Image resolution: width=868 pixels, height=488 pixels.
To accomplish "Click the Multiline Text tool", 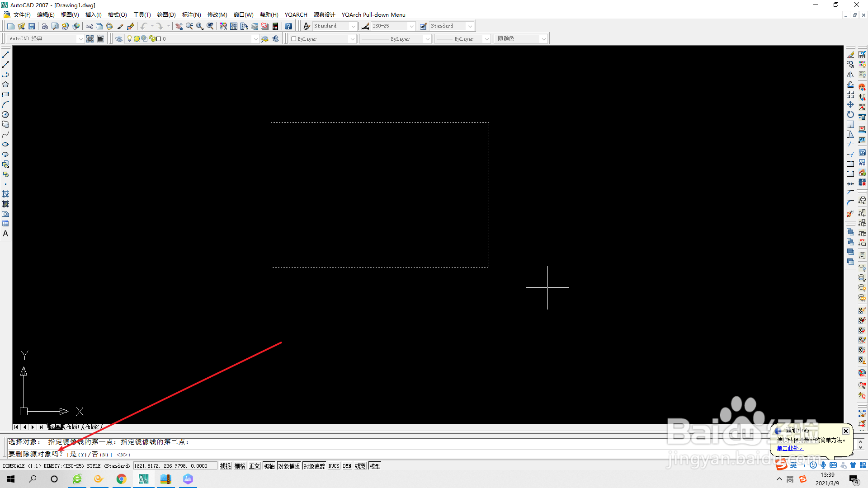I will (5, 234).
